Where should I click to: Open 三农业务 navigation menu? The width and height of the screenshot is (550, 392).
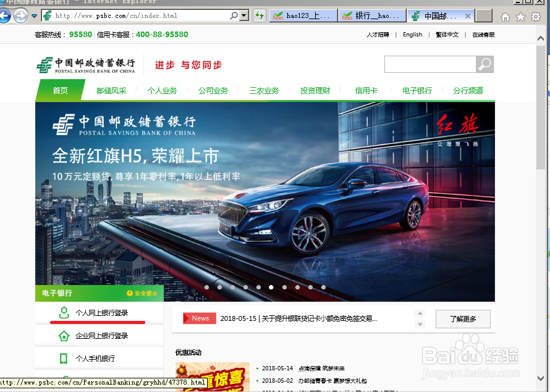264,90
